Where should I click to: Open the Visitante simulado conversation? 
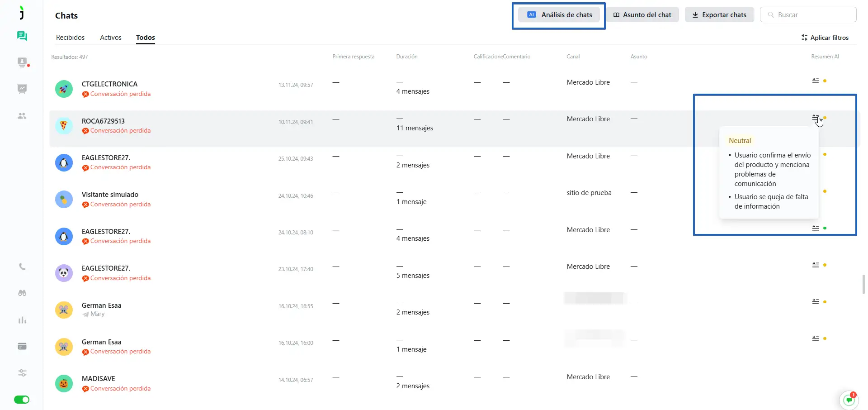110,195
